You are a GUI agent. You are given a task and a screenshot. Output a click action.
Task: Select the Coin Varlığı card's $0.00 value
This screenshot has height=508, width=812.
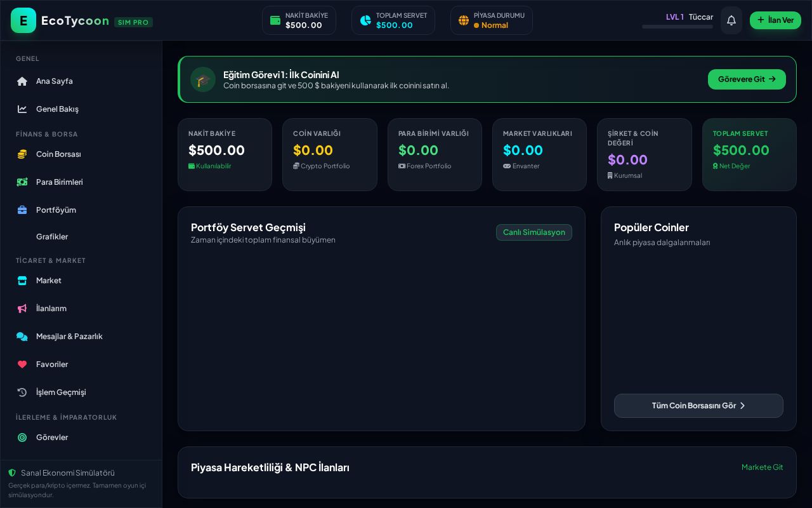pyautogui.click(x=313, y=150)
